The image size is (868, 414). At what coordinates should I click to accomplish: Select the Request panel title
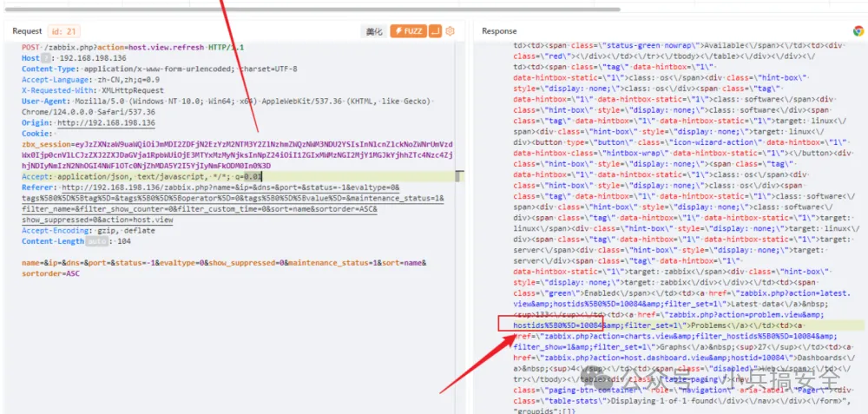tap(28, 31)
